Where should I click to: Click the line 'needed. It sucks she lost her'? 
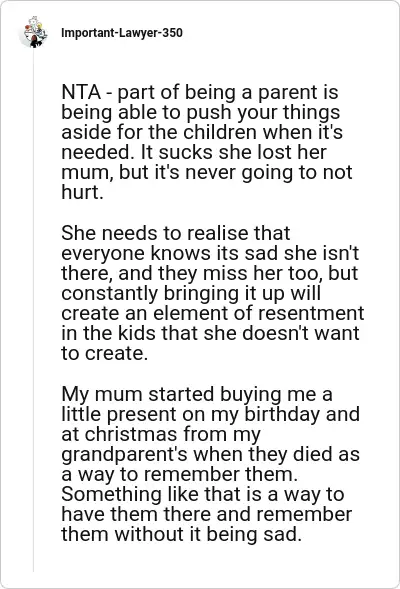194,152
